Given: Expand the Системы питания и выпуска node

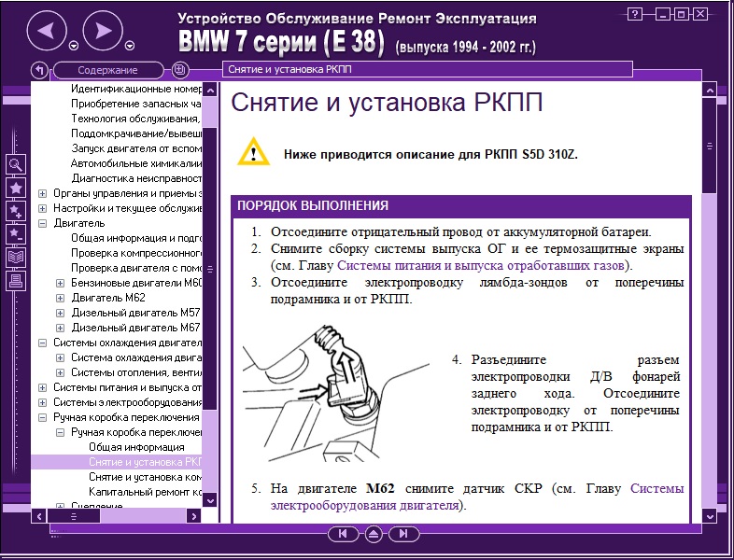Looking at the screenshot, I should pyautogui.click(x=43, y=388).
